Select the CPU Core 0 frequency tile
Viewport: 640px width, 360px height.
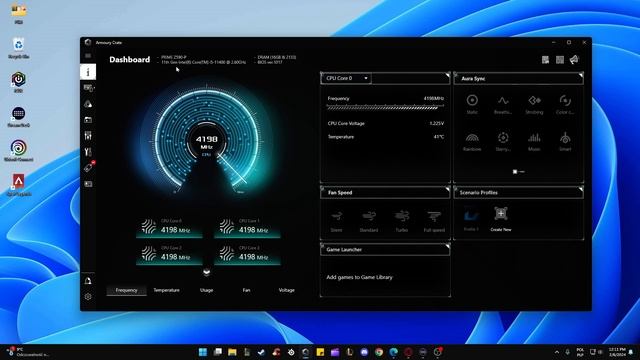(x=169, y=227)
